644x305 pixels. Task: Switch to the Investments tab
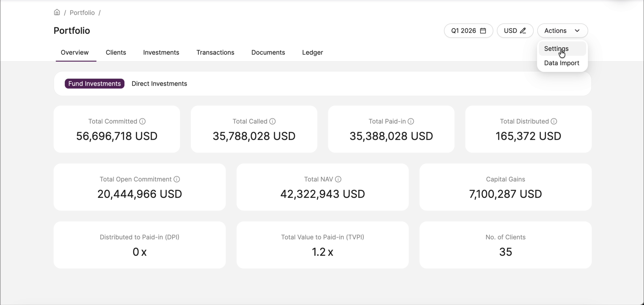point(161,53)
